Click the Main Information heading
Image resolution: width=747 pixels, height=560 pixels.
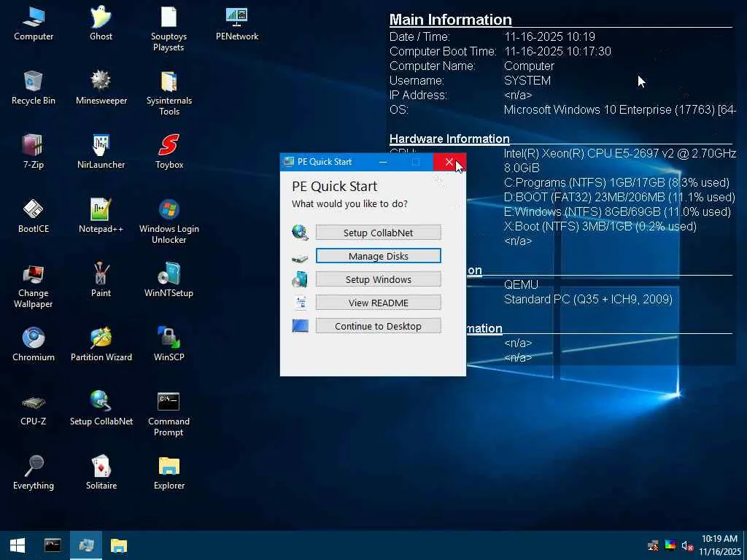coord(451,20)
